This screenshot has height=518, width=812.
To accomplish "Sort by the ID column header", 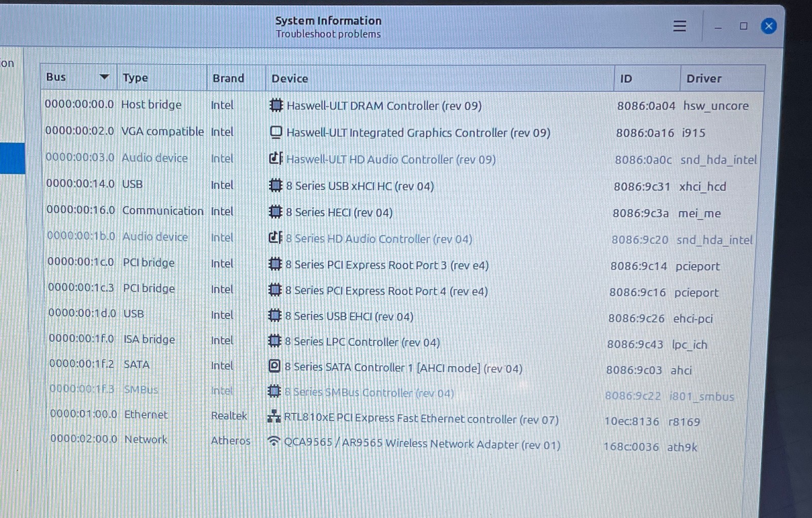I will pyautogui.click(x=647, y=79).
